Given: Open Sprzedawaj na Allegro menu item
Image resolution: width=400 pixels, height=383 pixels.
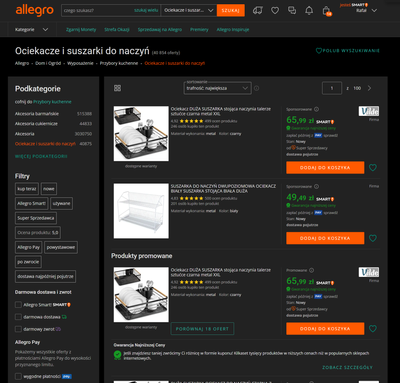Looking at the screenshot, I should (160, 30).
